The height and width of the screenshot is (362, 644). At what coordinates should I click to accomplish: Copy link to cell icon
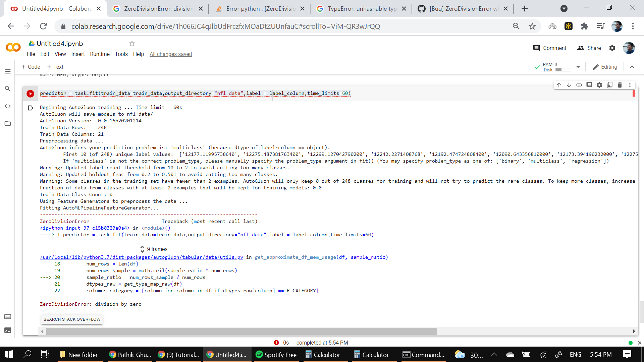[x=579, y=85]
